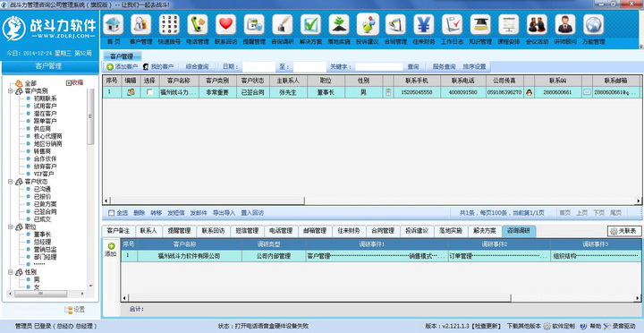Image resolution: width=644 pixels, height=333 pixels.
Task: Click 发短信 action link
Action: 176,213
